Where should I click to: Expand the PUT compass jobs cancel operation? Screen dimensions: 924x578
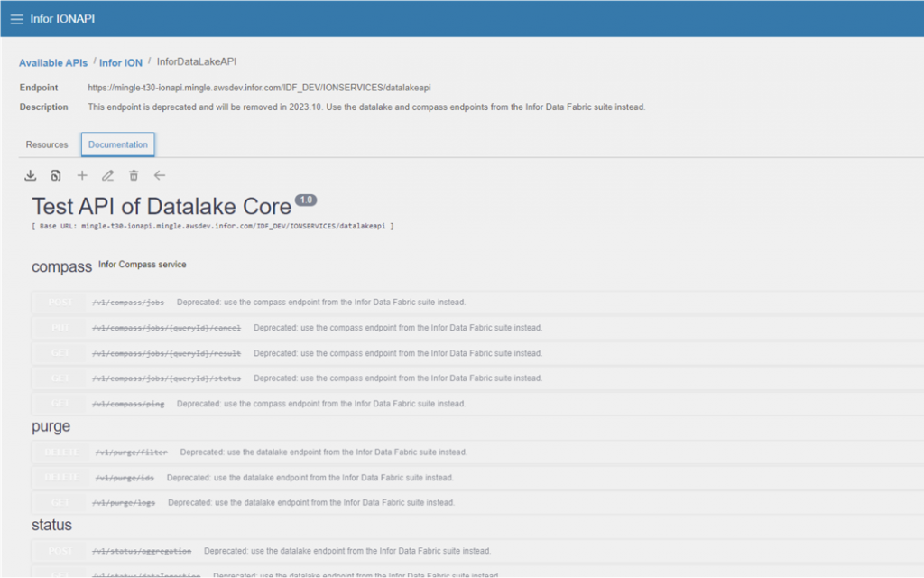coord(477,328)
